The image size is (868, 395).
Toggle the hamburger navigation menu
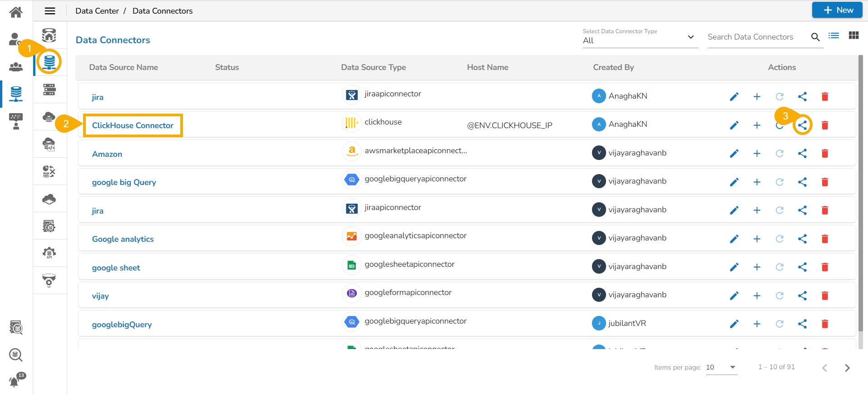pos(50,11)
